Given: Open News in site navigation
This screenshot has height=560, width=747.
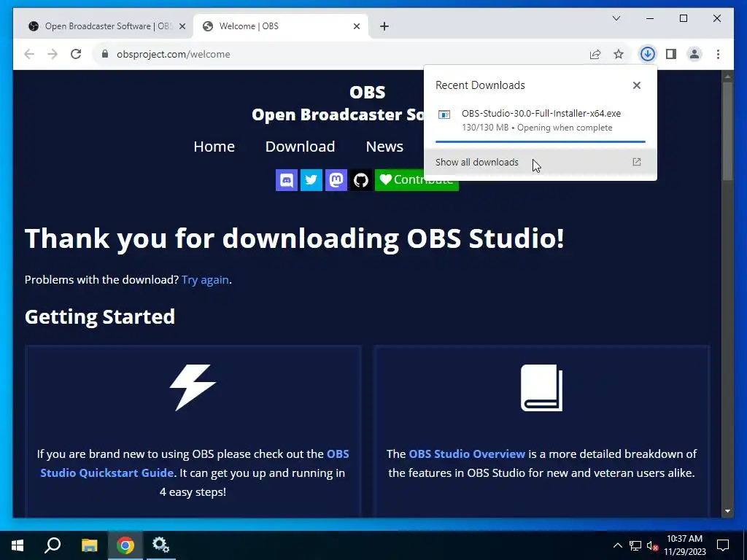Looking at the screenshot, I should (x=384, y=147).
